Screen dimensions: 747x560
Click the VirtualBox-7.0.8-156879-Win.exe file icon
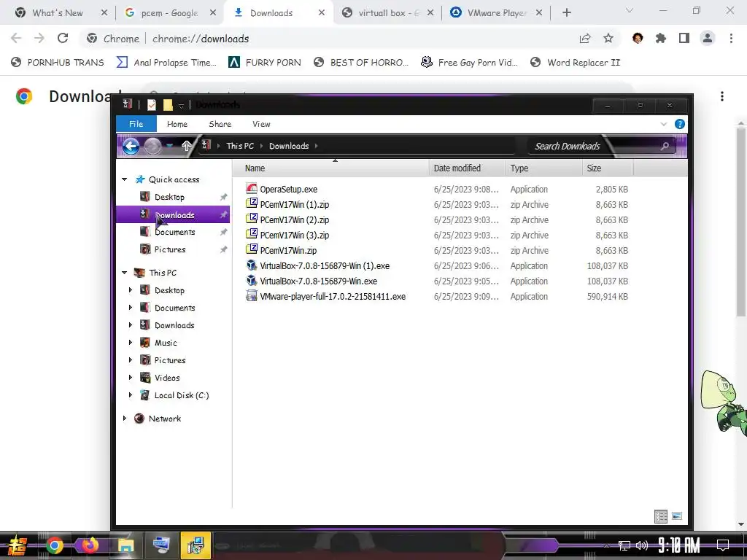click(x=252, y=281)
